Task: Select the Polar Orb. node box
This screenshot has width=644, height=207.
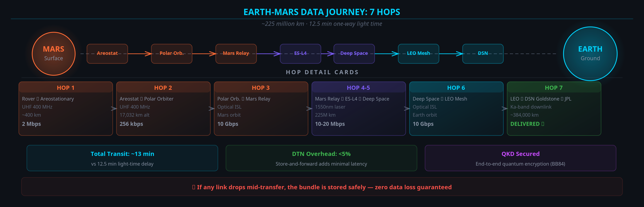Action: (172, 54)
